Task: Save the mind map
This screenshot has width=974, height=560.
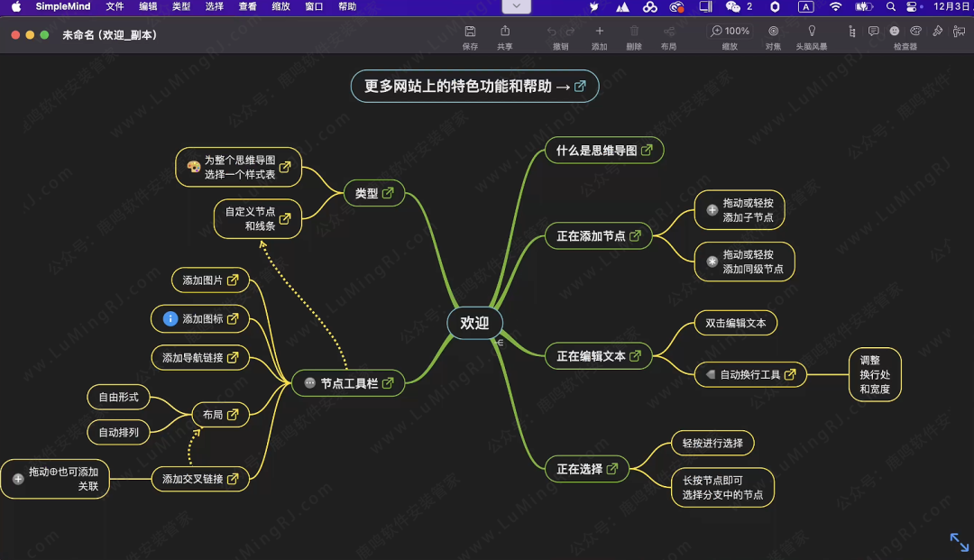Action: [469, 30]
